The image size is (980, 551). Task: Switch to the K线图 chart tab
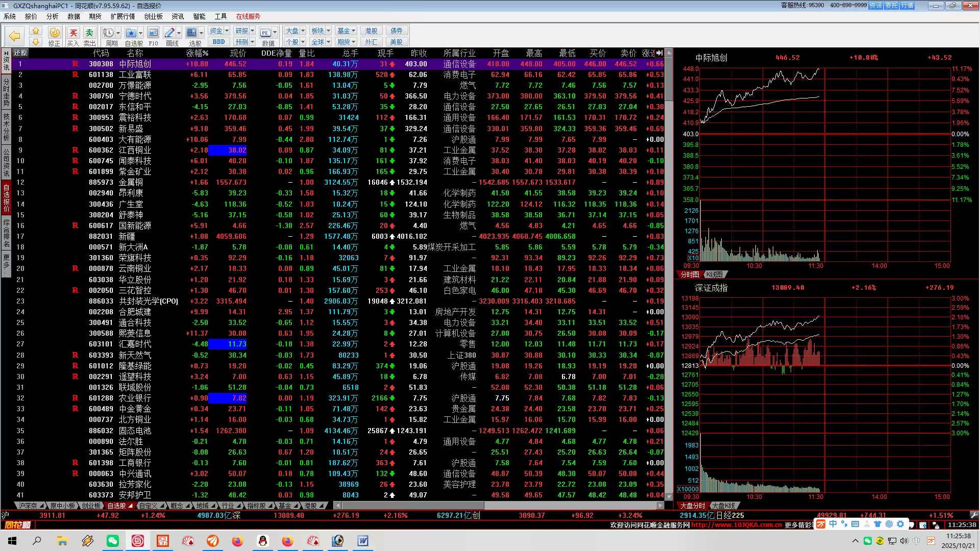coord(714,274)
